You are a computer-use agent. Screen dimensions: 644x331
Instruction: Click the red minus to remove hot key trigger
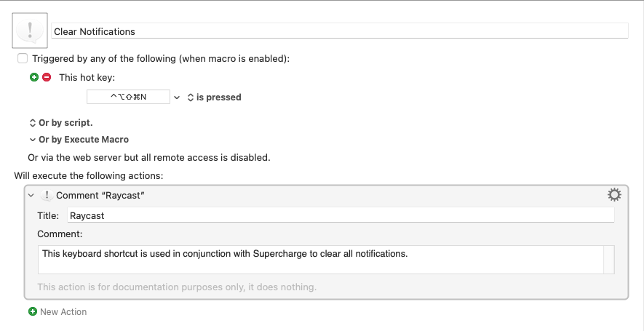pyautogui.click(x=47, y=77)
